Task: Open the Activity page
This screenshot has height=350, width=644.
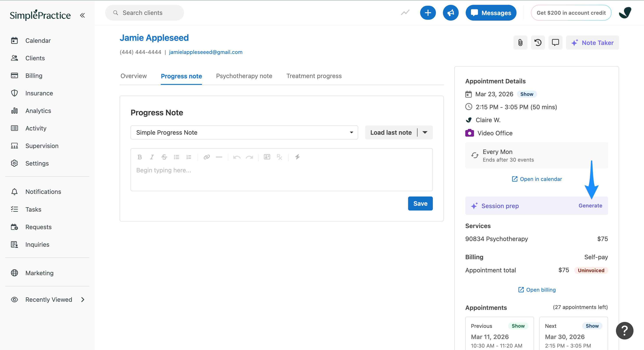Action: (36, 128)
